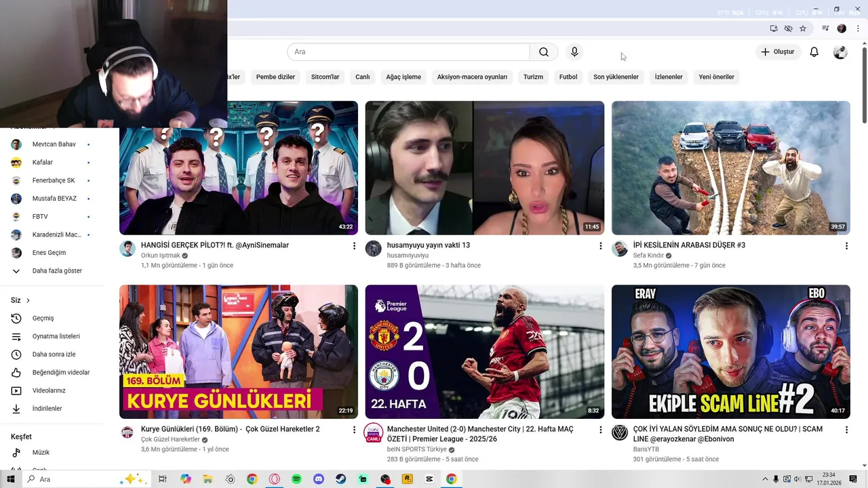
Task: Open Chrome three-dot menu
Action: click(858, 28)
